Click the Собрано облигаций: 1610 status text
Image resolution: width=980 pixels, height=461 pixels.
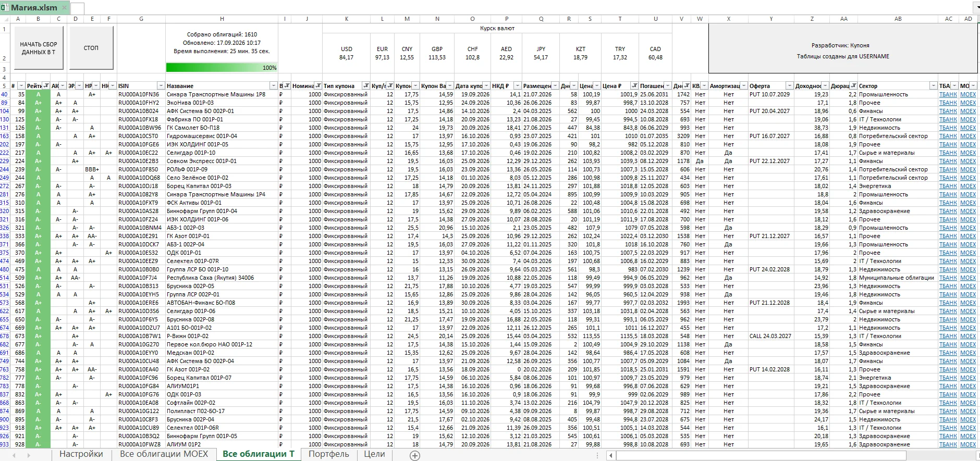point(222,34)
